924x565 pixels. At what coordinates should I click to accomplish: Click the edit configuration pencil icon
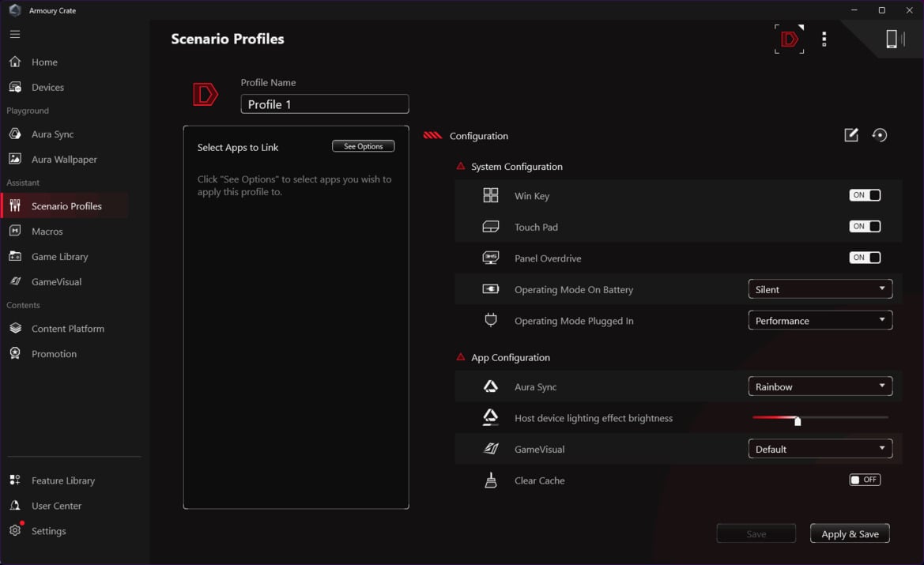(851, 135)
